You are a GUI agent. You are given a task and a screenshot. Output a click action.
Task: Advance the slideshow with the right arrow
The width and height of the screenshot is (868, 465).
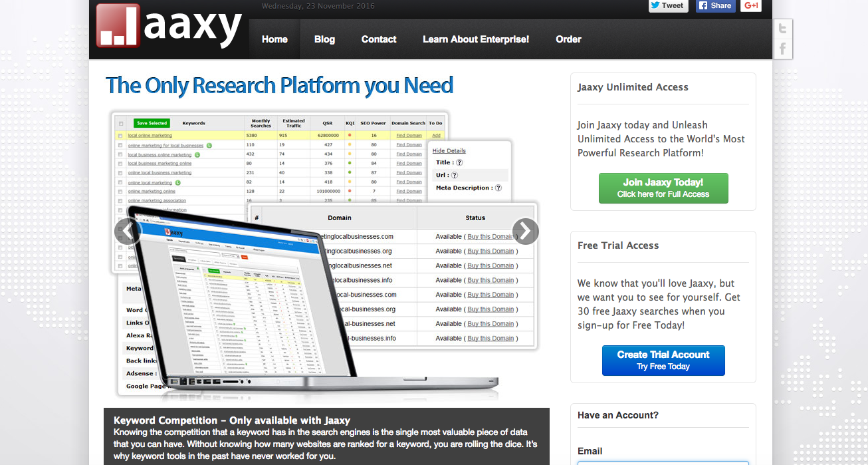pos(525,232)
